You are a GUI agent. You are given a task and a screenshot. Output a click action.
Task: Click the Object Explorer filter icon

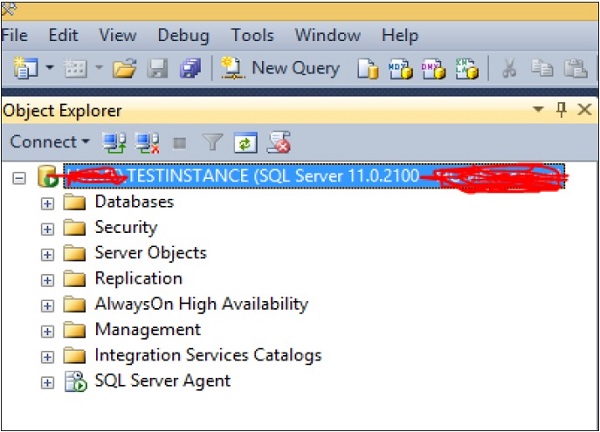(213, 143)
